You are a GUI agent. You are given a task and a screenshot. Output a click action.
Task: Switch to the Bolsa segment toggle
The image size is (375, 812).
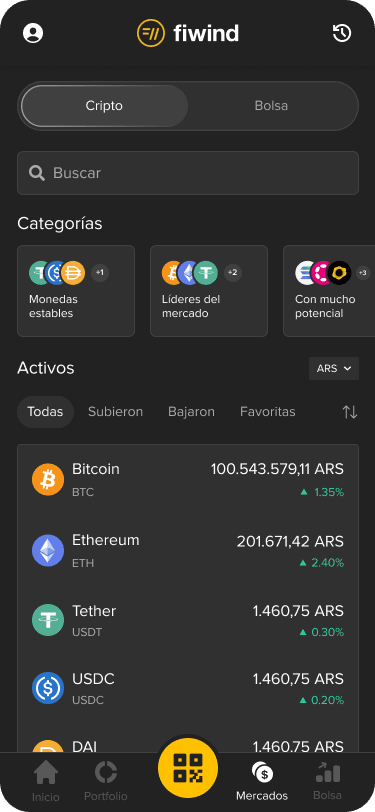pyautogui.click(x=271, y=106)
